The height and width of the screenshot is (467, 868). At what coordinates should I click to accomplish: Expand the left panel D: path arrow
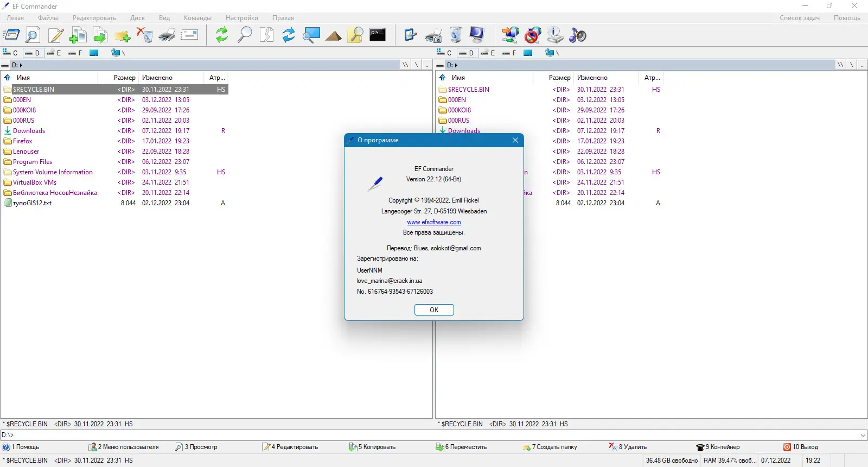coord(21,65)
